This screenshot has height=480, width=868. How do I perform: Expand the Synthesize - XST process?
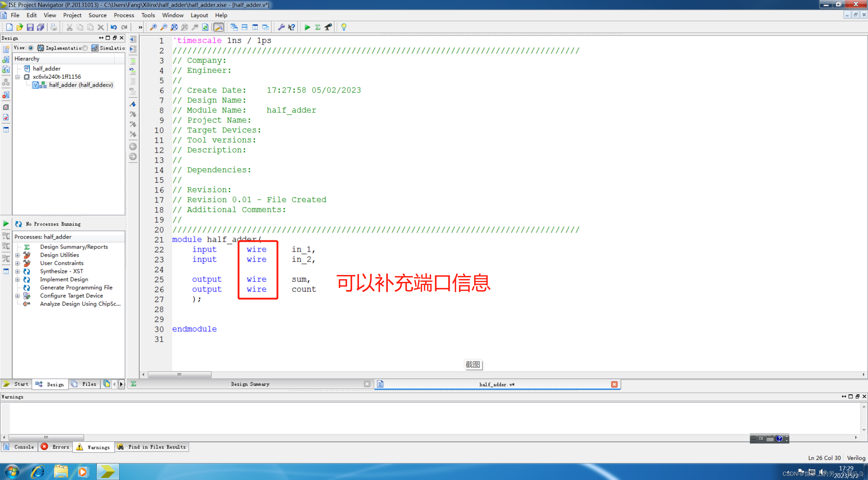pyautogui.click(x=17, y=271)
